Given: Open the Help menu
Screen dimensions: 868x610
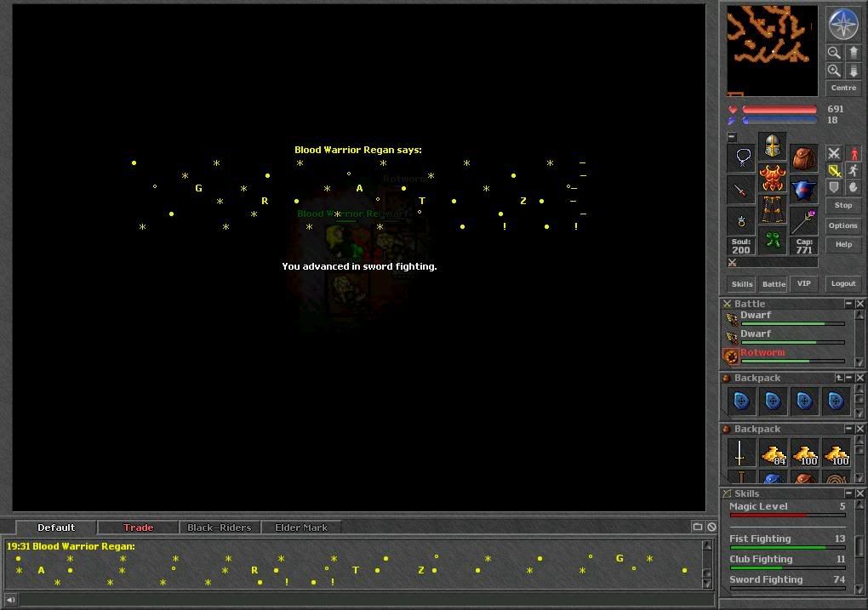Looking at the screenshot, I should 843,244.
